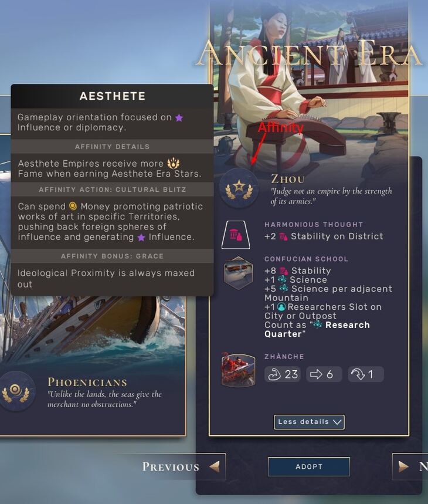This screenshot has width=428, height=504.
Task: Click the Zhànche unit portrait
Action: tap(238, 370)
